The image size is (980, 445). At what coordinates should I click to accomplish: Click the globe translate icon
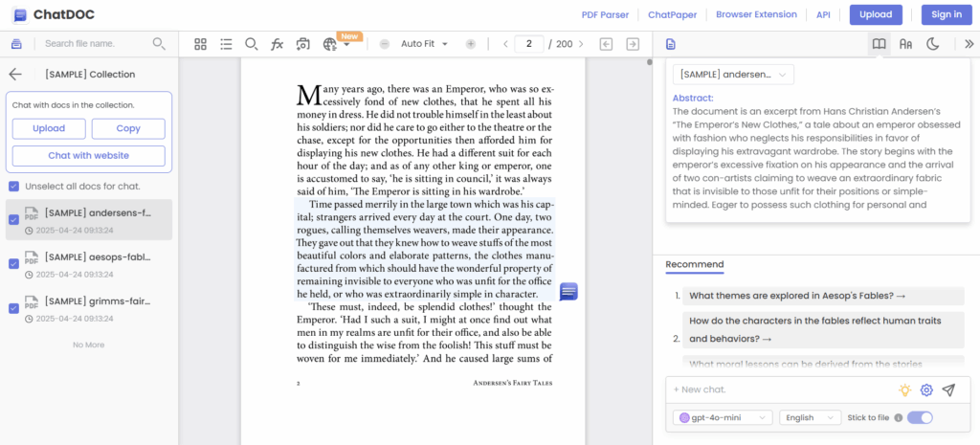pyautogui.click(x=329, y=44)
